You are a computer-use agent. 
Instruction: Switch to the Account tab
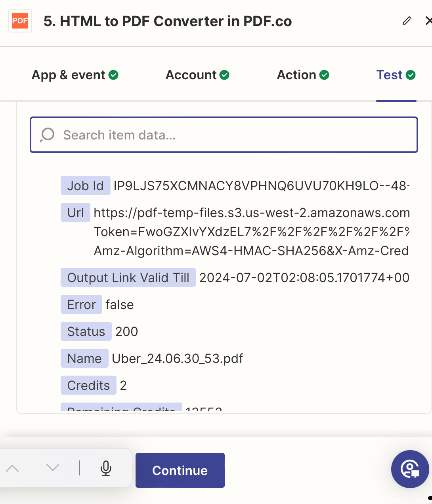pos(197,75)
